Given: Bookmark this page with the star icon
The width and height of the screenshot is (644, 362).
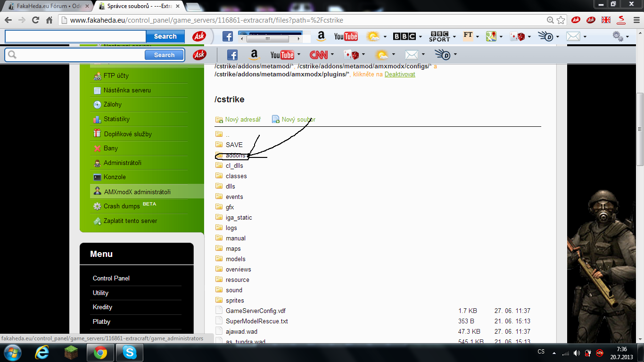Looking at the screenshot, I should (x=561, y=20).
